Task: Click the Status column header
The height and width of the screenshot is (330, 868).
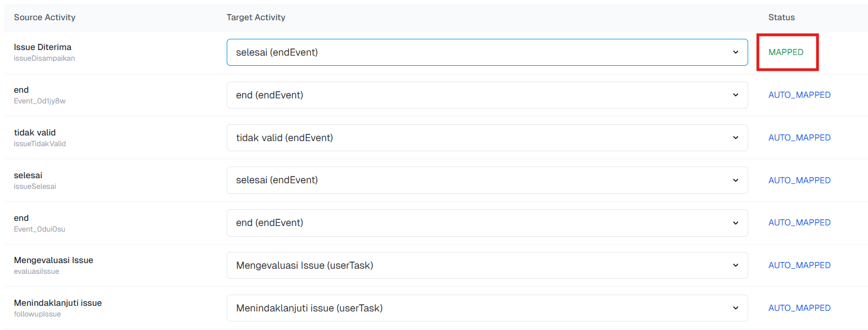Action: coord(781,17)
